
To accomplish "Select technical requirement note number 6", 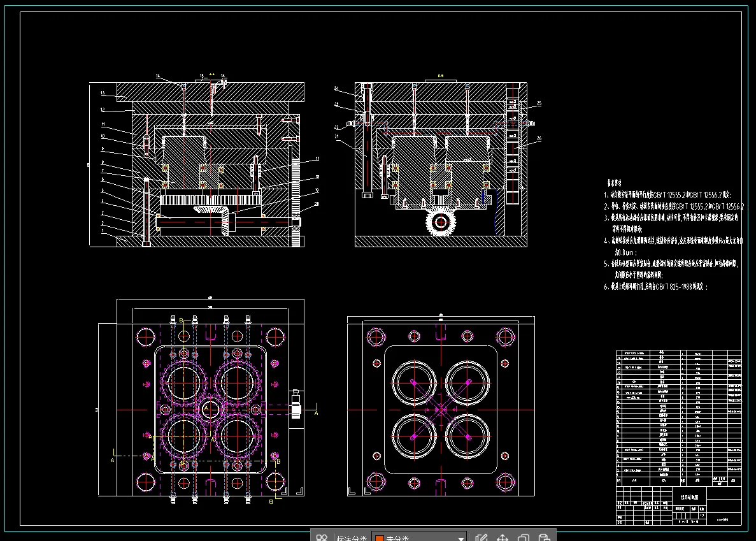I will coord(656,286).
